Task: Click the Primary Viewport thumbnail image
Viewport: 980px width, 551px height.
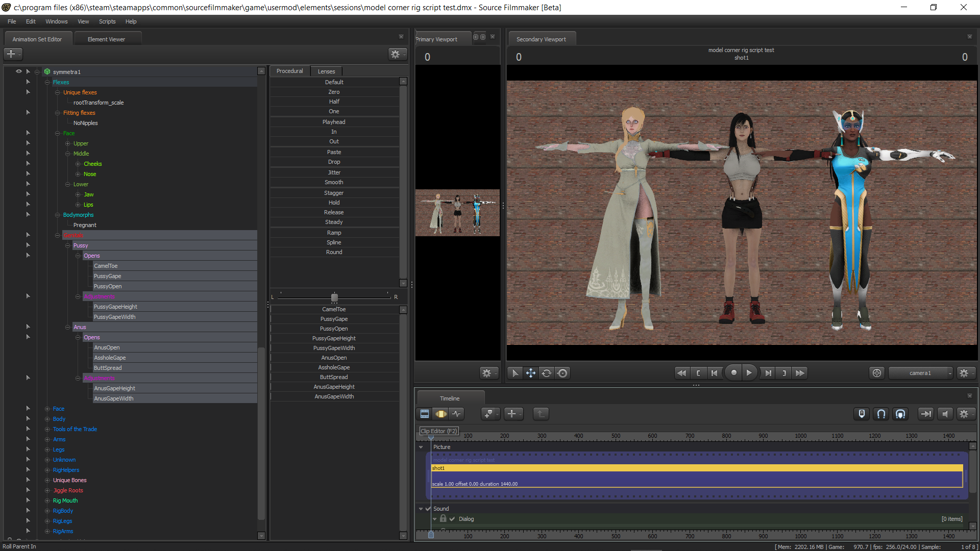Action: (x=457, y=212)
